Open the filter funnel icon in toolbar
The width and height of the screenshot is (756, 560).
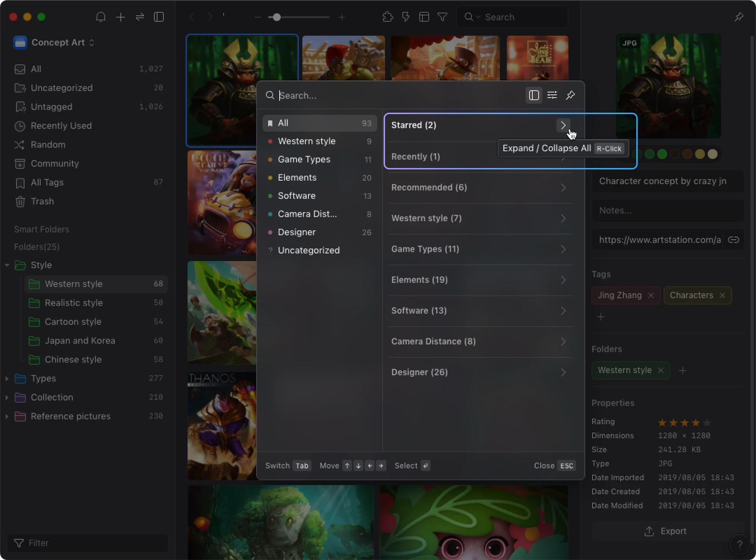click(442, 17)
